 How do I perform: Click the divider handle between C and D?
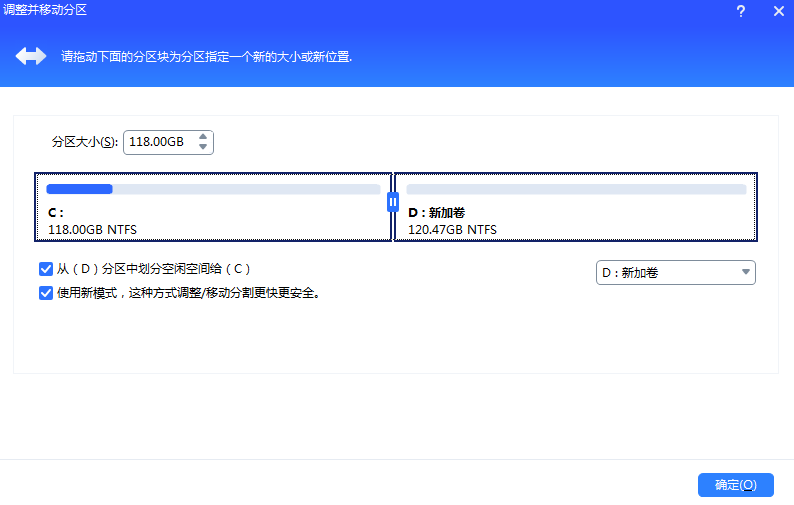tap(393, 202)
